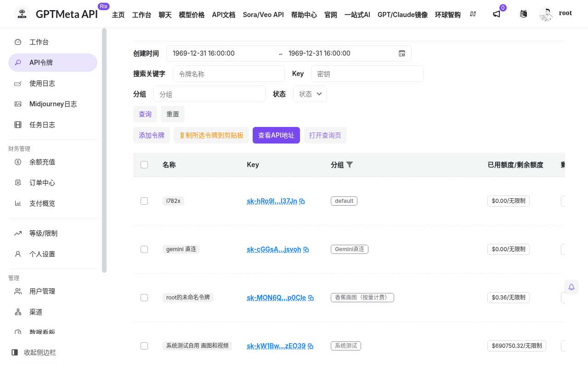This screenshot has width=588, height=368.
Task: Focus the 密钥 Key input field
Action: click(367, 74)
